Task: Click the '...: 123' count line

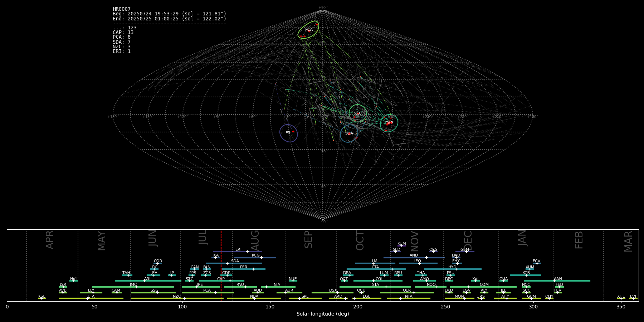Action: [125, 28]
